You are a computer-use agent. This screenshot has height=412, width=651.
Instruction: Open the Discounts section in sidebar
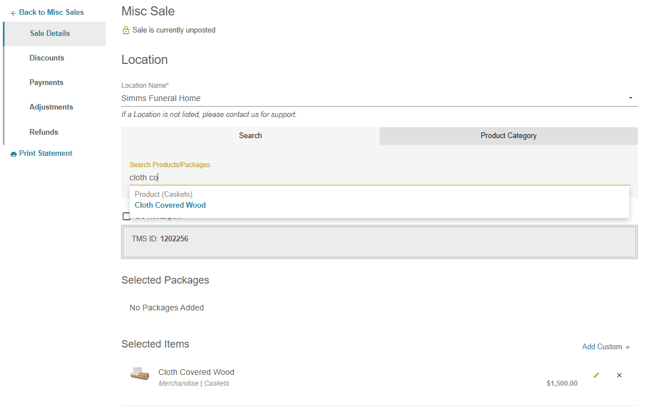coord(47,58)
